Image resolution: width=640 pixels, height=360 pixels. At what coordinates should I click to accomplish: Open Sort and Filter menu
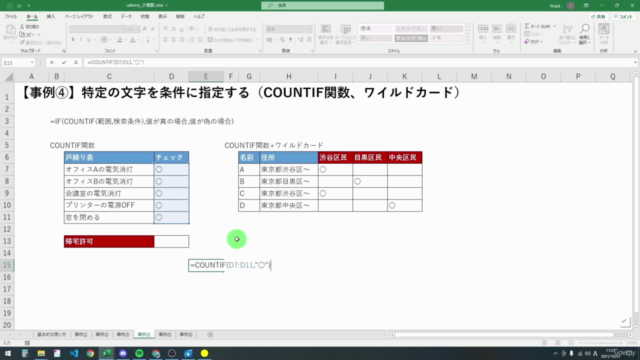(567, 34)
